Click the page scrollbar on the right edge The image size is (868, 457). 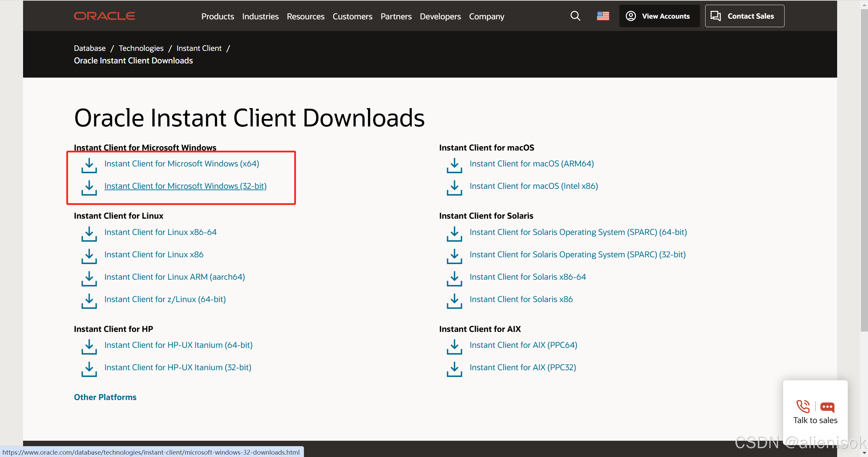coord(864,170)
